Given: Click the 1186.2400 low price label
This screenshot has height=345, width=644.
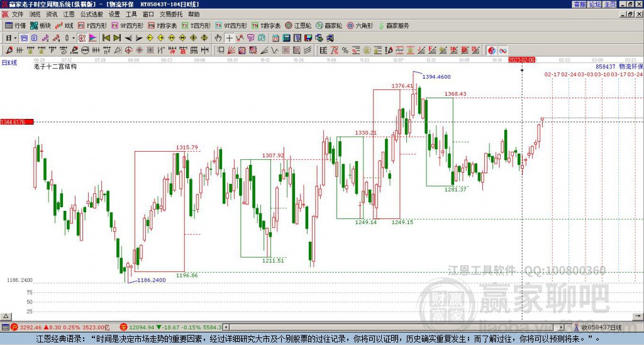Looking at the screenshot, I should (151, 280).
